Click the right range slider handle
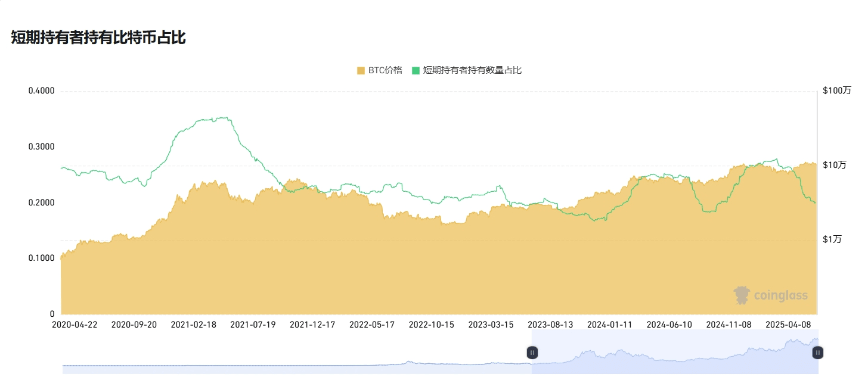The height and width of the screenshot is (377, 868). [818, 353]
